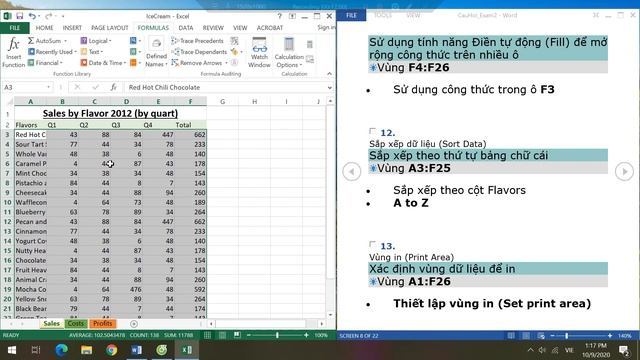Click Sign in link in Excel
This screenshot has height=360, width=640.
pyautogui.click(x=326, y=27)
